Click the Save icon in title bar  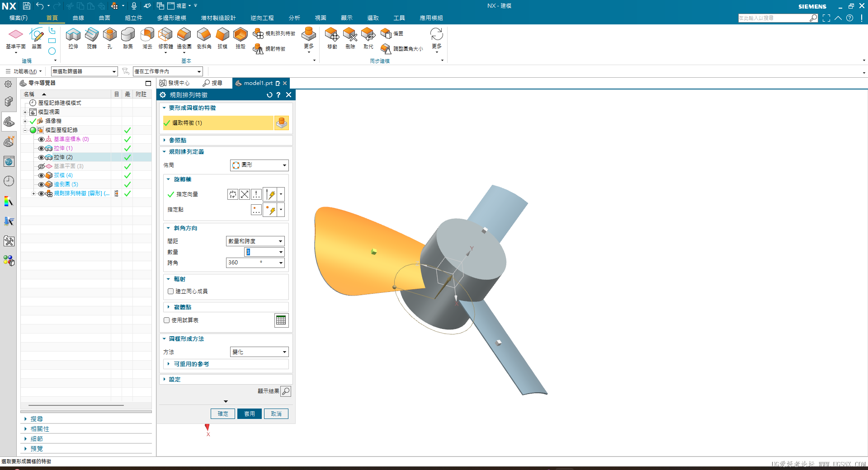point(27,6)
